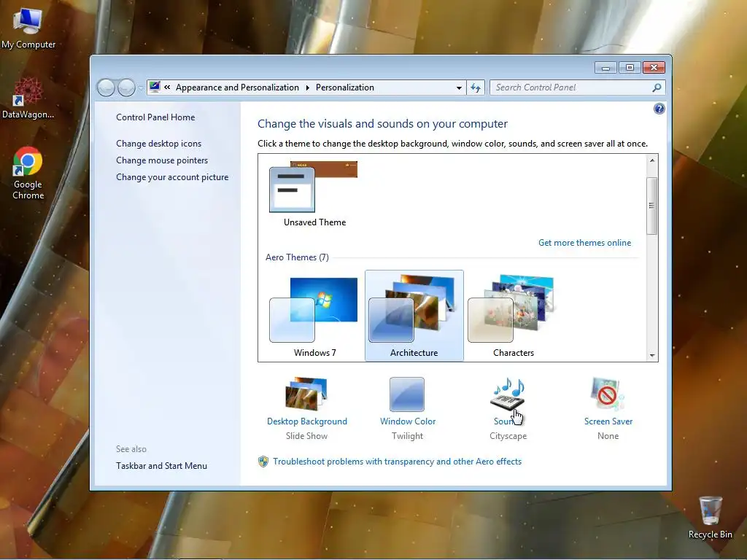Select the Personalization breadcrumb
747x560 pixels.
[x=345, y=87]
